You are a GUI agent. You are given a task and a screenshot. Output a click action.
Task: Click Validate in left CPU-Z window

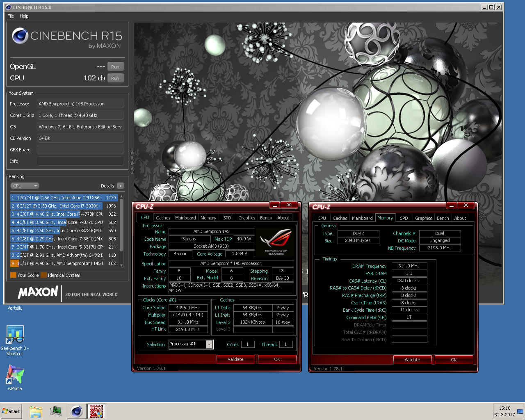(235, 359)
